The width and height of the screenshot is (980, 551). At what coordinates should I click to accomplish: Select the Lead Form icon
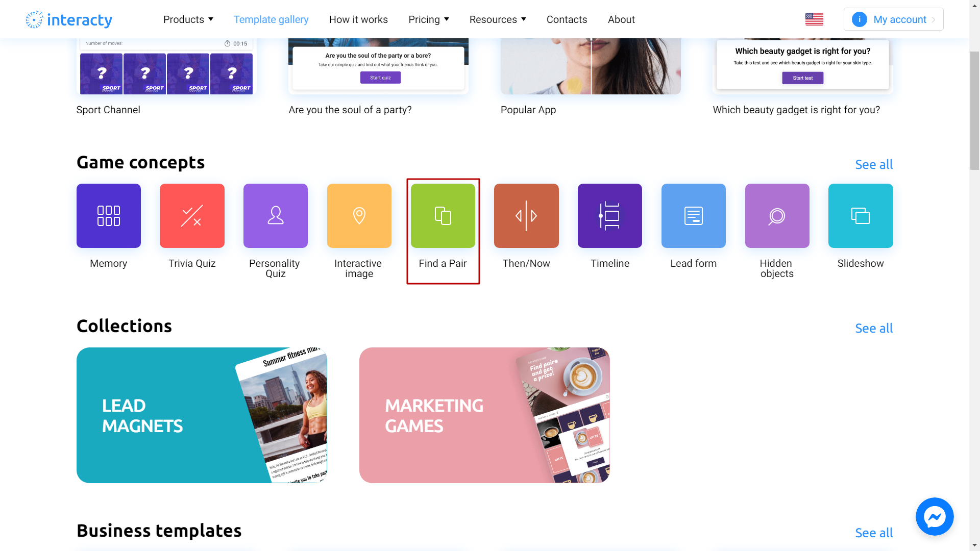tap(693, 215)
